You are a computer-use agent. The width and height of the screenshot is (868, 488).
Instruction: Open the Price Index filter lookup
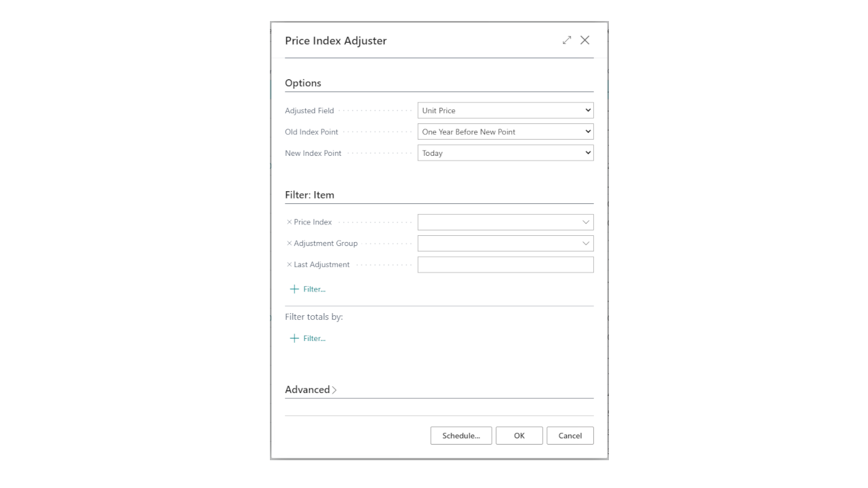click(x=586, y=222)
